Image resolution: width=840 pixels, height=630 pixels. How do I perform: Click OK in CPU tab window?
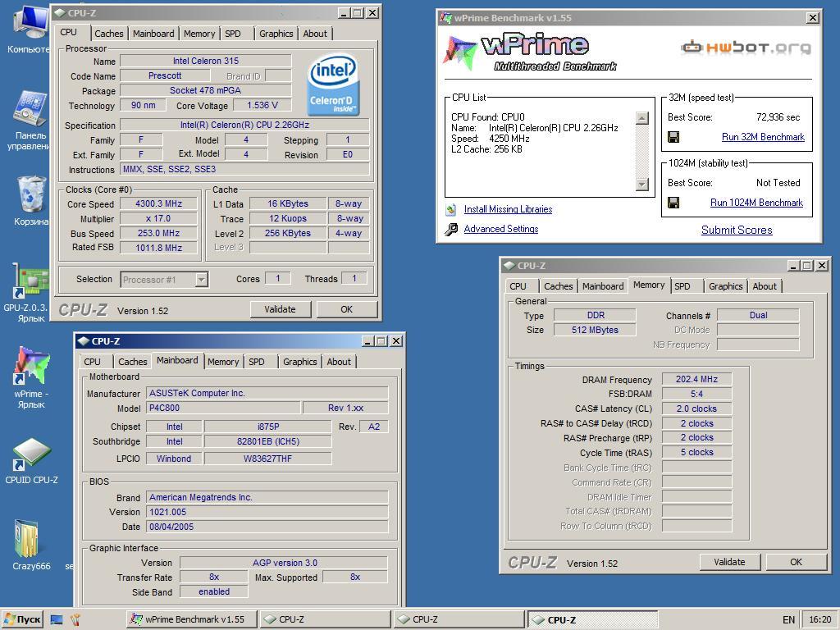click(347, 309)
